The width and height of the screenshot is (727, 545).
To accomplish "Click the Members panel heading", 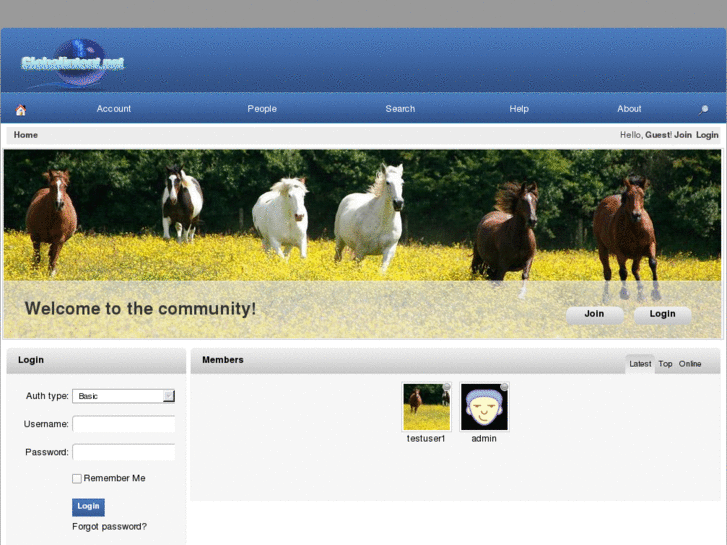I will [223, 360].
